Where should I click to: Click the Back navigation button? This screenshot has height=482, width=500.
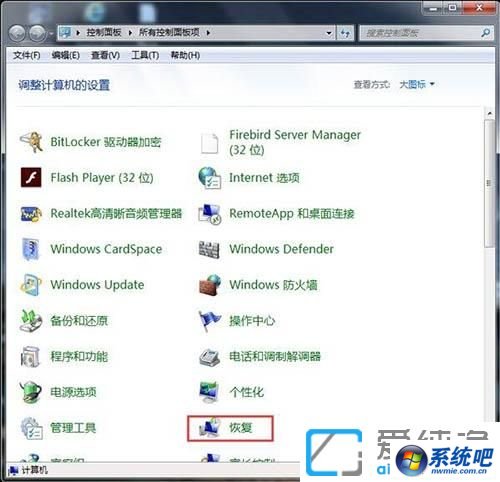(17, 33)
